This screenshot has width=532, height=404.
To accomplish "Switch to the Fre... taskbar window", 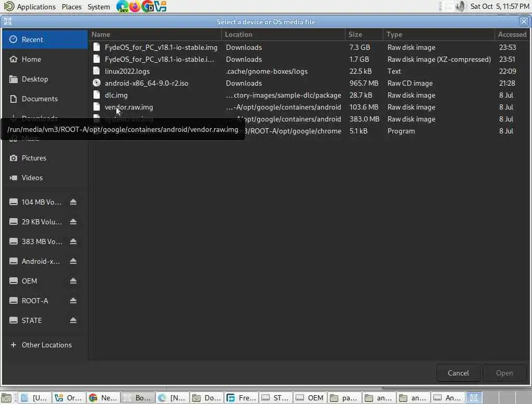I will click(x=241, y=398).
